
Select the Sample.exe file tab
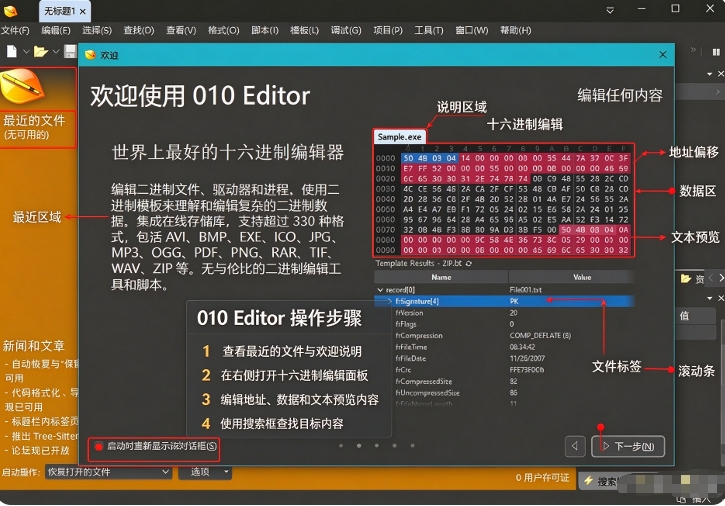(x=399, y=137)
